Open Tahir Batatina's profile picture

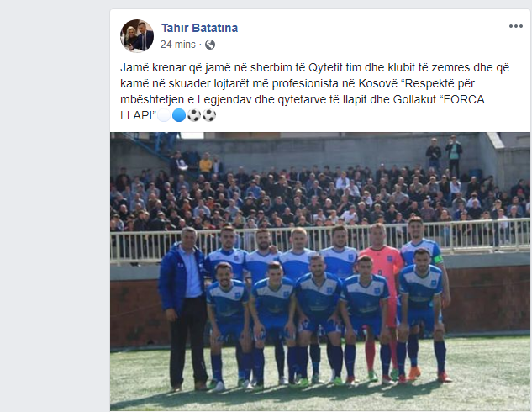point(137,36)
